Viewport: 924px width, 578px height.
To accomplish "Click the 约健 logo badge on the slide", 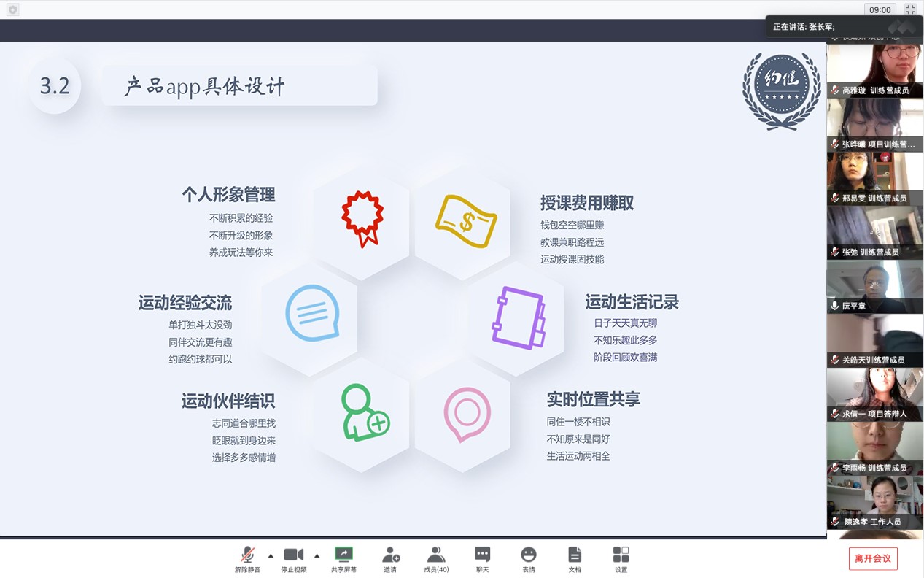I will (x=782, y=90).
